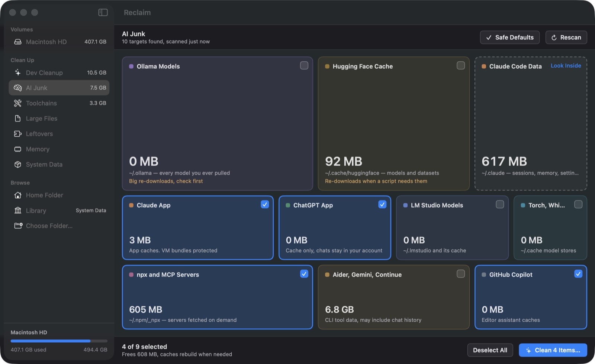Go to Large Files
The image size is (595, 364).
click(x=59, y=118)
